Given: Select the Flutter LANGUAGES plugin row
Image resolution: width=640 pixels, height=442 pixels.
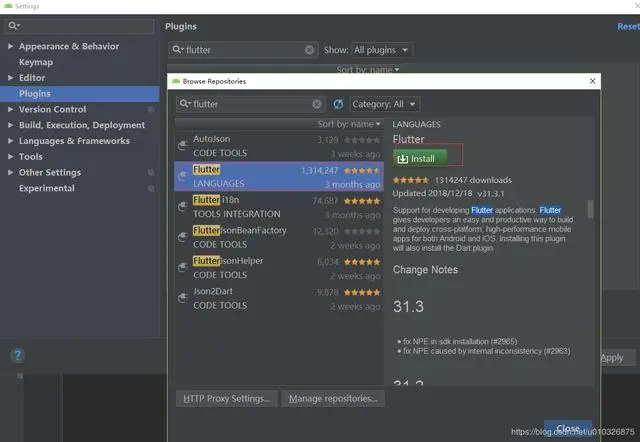Looking at the screenshot, I should point(279,176).
